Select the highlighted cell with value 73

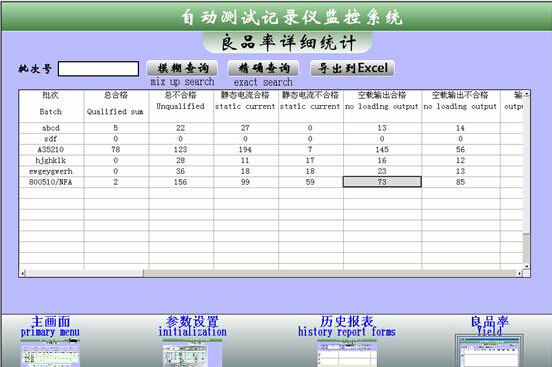(382, 182)
